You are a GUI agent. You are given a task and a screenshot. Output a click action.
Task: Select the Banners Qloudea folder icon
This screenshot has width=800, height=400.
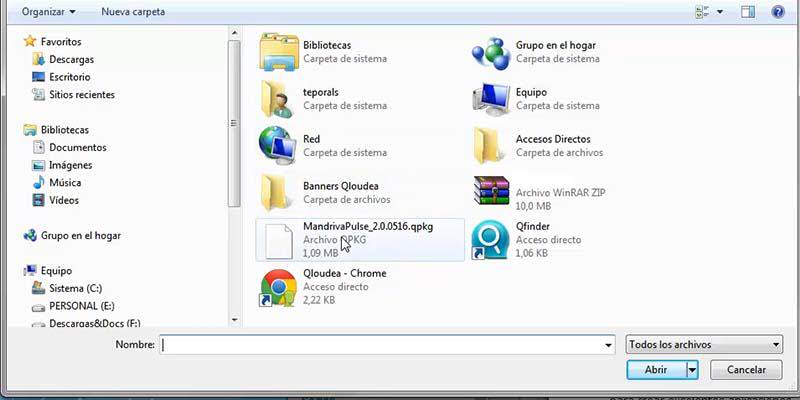[x=277, y=193]
